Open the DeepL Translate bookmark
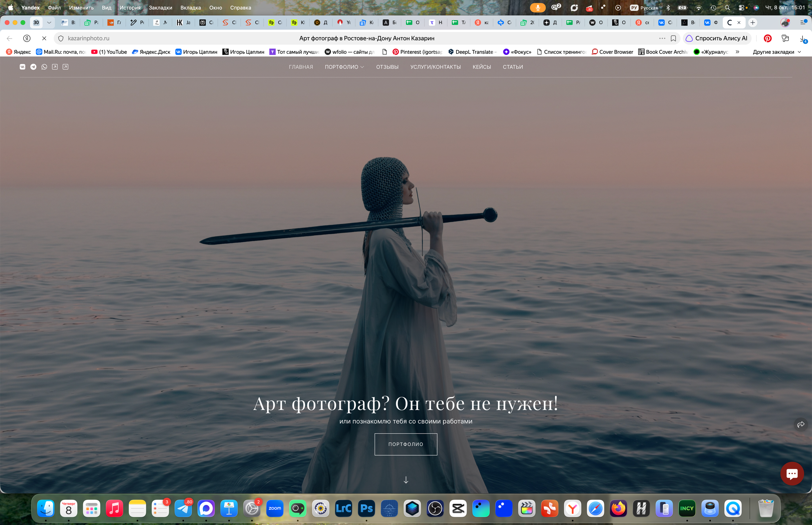Viewport: 812px width, 525px height. (x=473, y=52)
